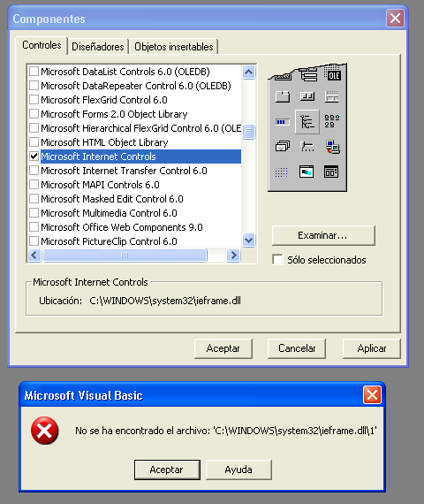
Task: Click the list's scroll down arrow
Action: point(248,240)
